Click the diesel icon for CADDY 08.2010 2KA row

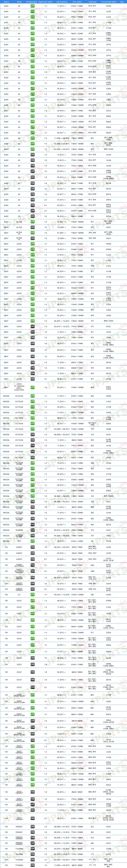(x=33, y=548)
